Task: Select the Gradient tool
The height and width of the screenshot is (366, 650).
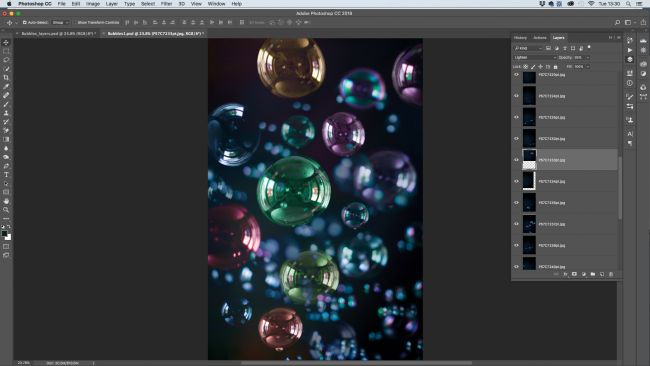Action: click(x=6, y=139)
